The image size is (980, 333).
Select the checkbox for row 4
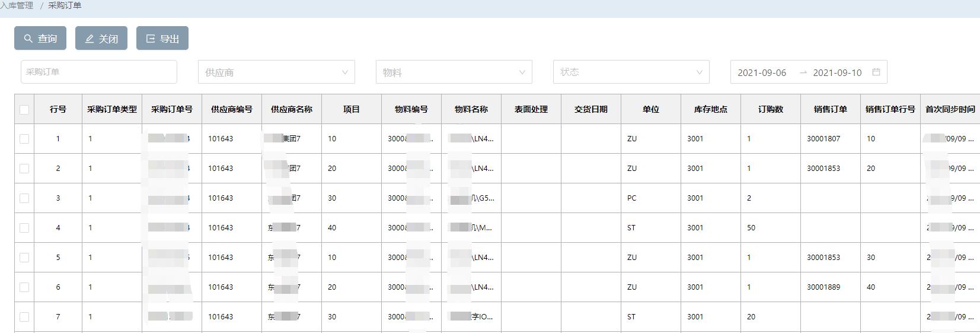[24, 228]
